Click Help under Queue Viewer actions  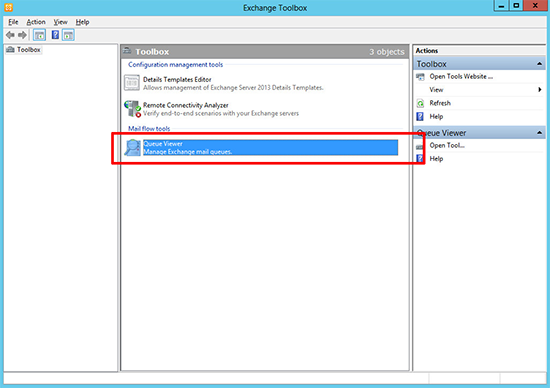(x=436, y=159)
